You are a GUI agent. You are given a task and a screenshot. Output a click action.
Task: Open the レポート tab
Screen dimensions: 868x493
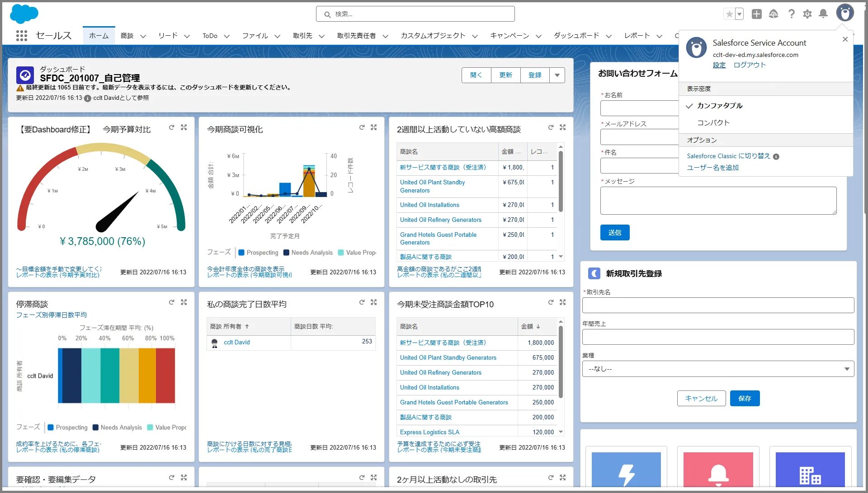637,36
